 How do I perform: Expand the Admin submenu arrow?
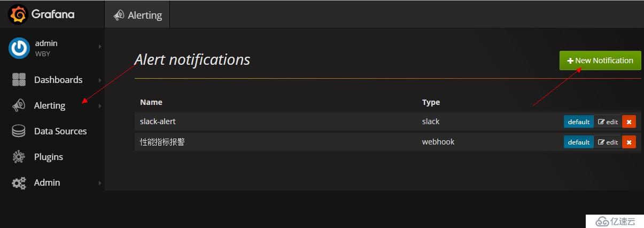100,183
